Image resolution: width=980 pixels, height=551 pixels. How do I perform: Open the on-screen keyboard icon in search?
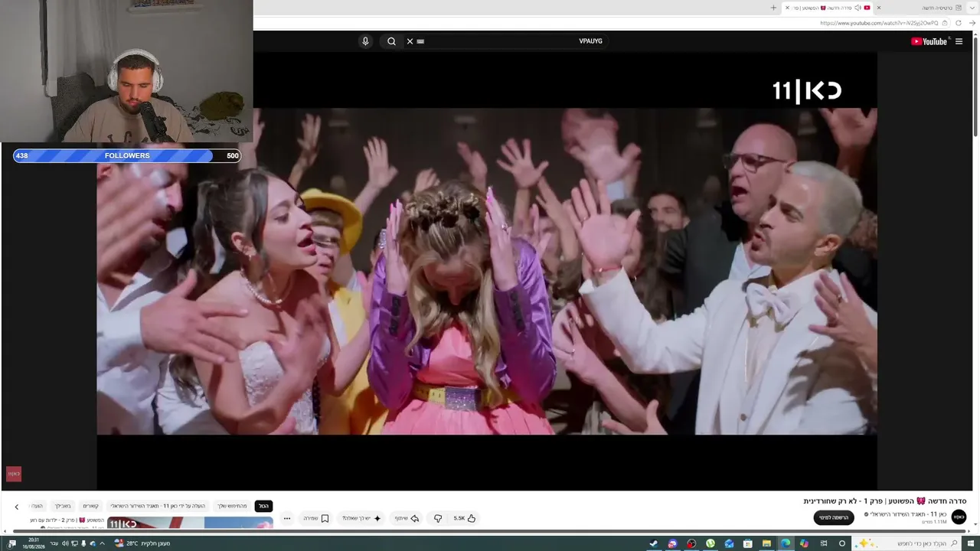pos(420,41)
